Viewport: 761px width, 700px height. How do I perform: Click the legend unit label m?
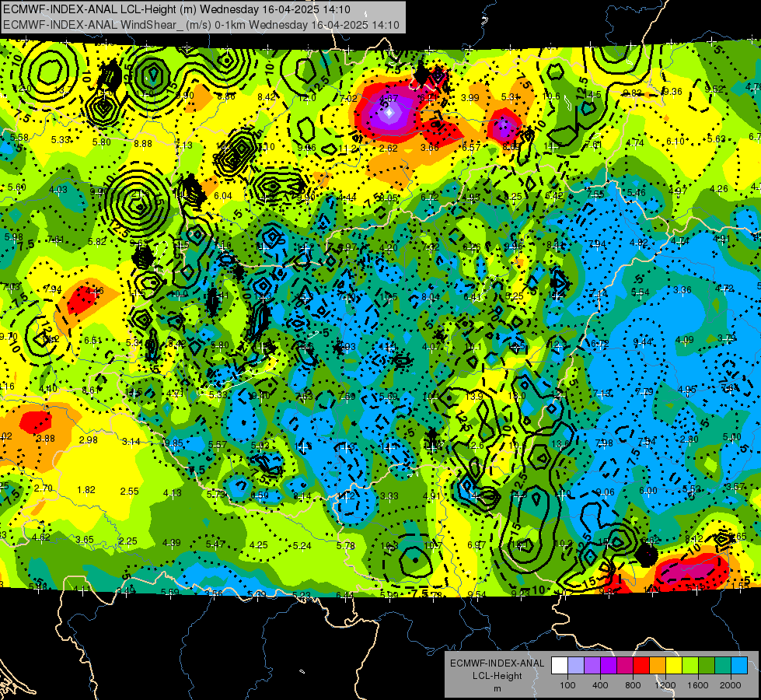pos(497,689)
